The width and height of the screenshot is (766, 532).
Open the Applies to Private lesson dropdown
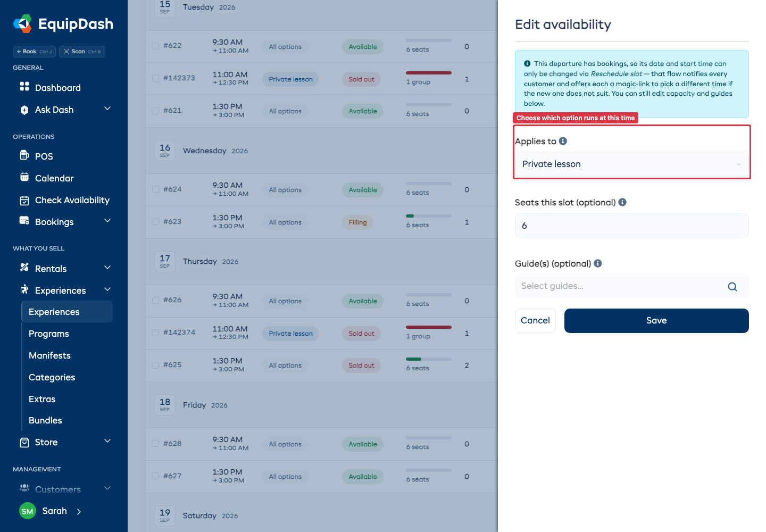click(x=631, y=164)
